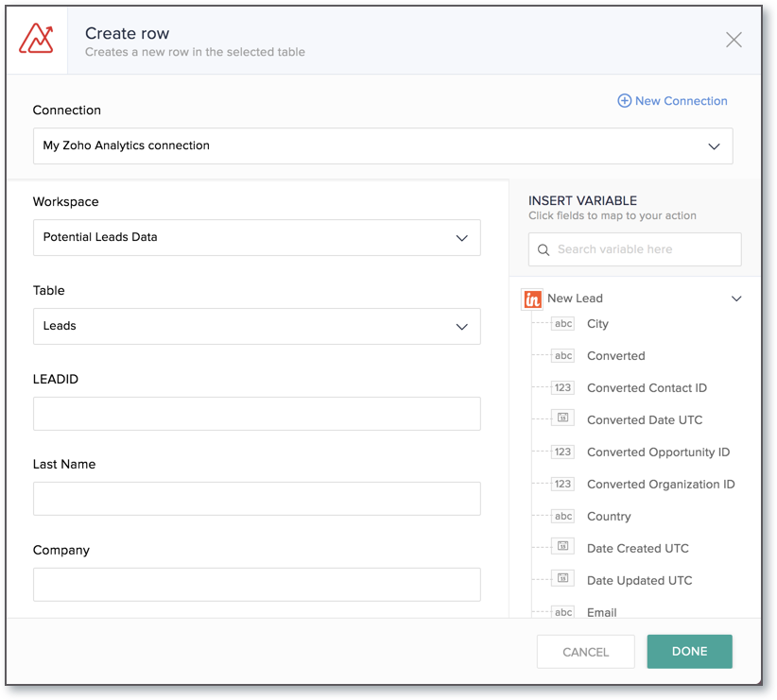Click the plus icon next to New Connection
Image resolution: width=777 pixels, height=700 pixels.
tap(625, 100)
